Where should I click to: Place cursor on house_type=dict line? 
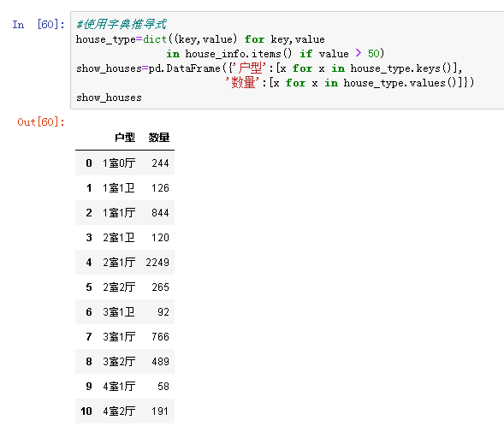pyautogui.click(x=200, y=39)
